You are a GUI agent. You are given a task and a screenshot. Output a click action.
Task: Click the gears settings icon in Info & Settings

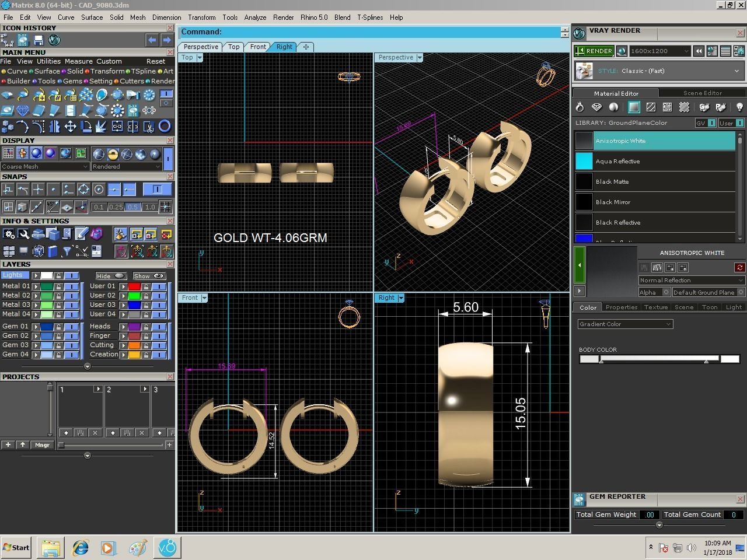(x=9, y=234)
